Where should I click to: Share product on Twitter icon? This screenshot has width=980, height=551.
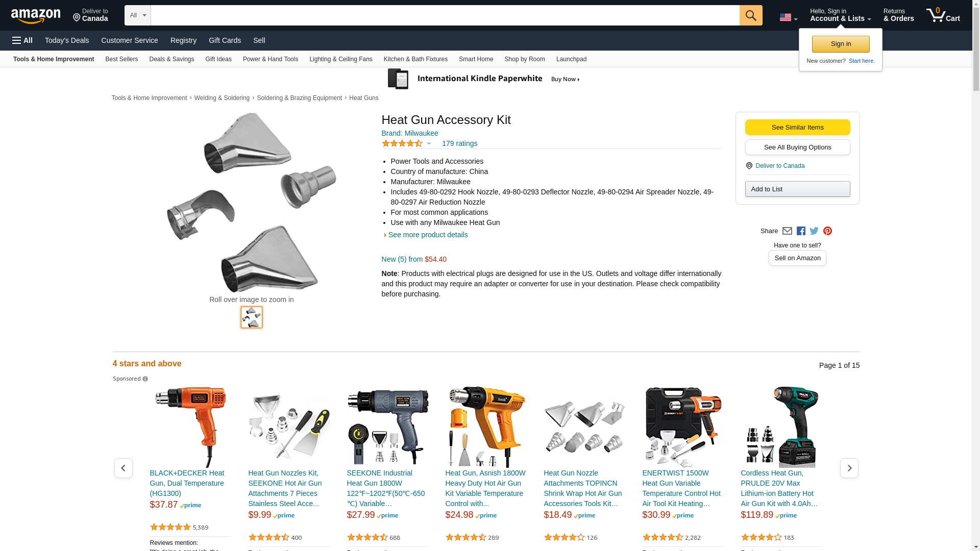coord(814,231)
